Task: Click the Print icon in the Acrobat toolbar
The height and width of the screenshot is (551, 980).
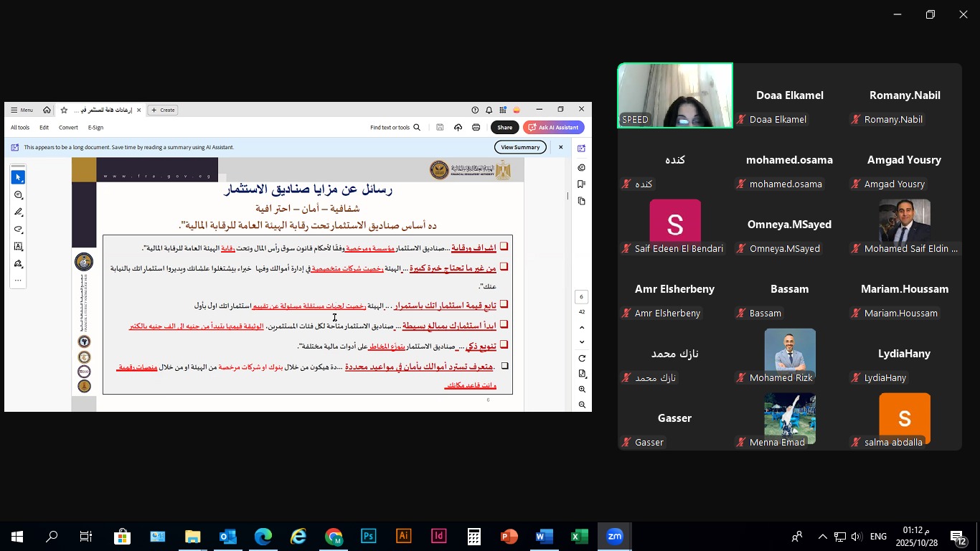Action: click(476, 128)
